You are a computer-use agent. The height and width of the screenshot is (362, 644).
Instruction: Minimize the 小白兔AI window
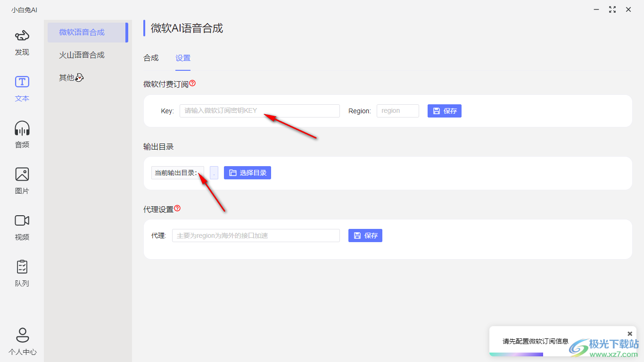tap(596, 9)
